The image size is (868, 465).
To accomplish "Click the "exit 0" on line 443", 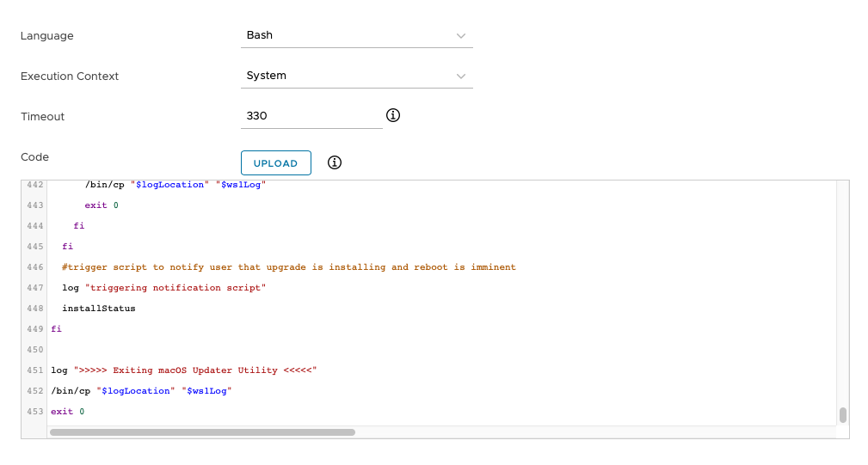I will pyautogui.click(x=102, y=205).
